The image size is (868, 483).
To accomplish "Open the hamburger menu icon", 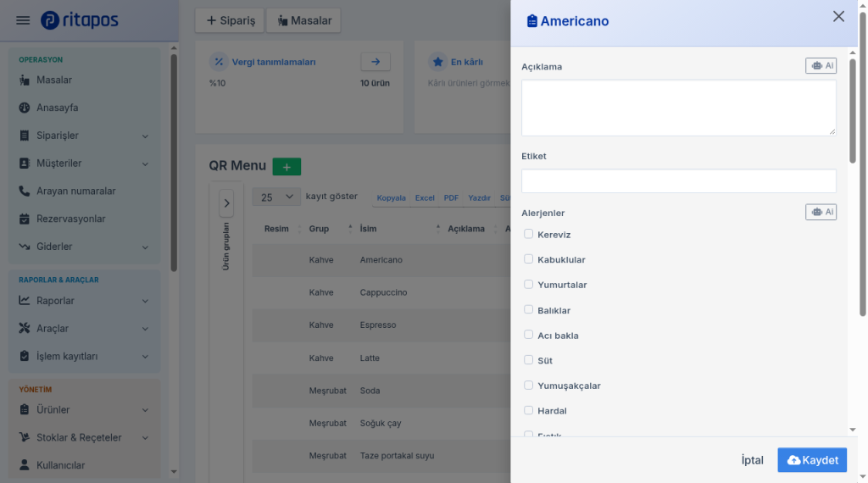I will pos(23,20).
